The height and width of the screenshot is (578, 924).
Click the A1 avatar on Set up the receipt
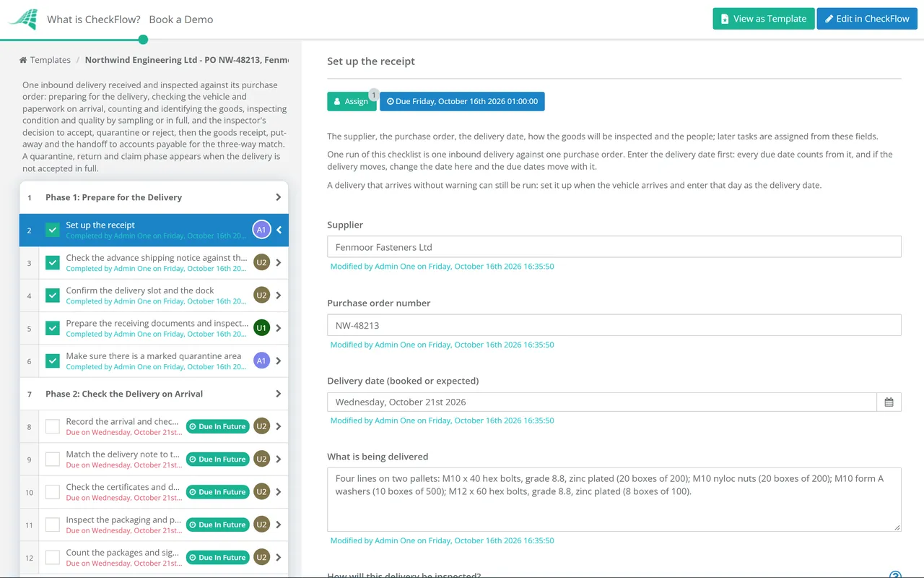click(261, 230)
